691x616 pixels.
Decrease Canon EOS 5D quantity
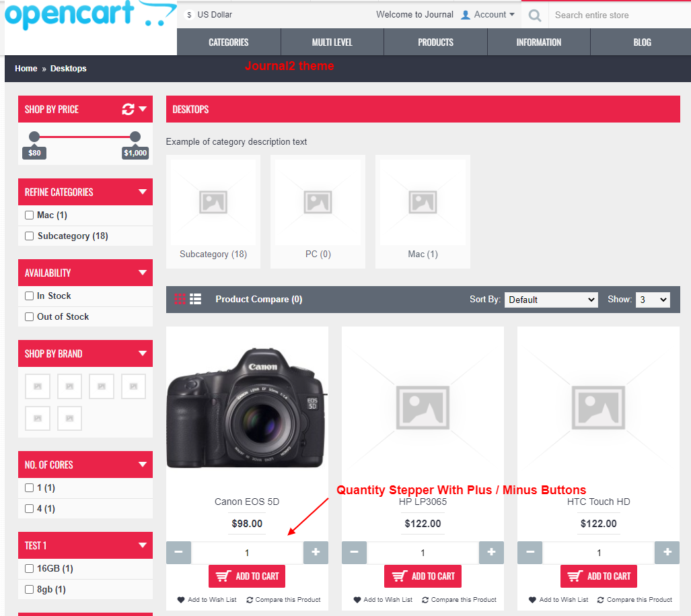point(178,552)
